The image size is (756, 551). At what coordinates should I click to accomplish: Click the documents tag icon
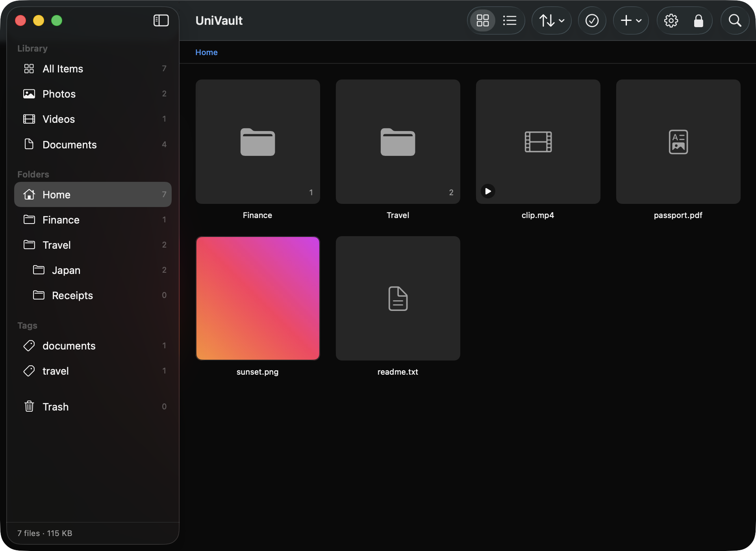point(29,346)
